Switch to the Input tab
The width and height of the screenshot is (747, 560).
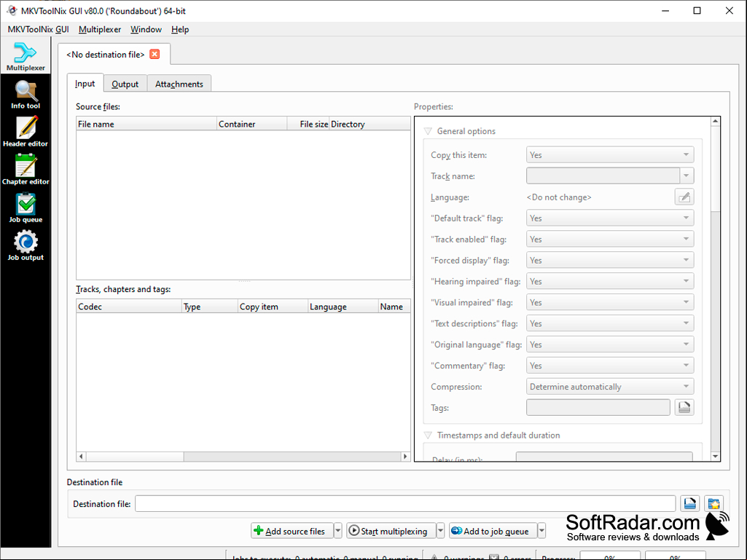pos(85,83)
